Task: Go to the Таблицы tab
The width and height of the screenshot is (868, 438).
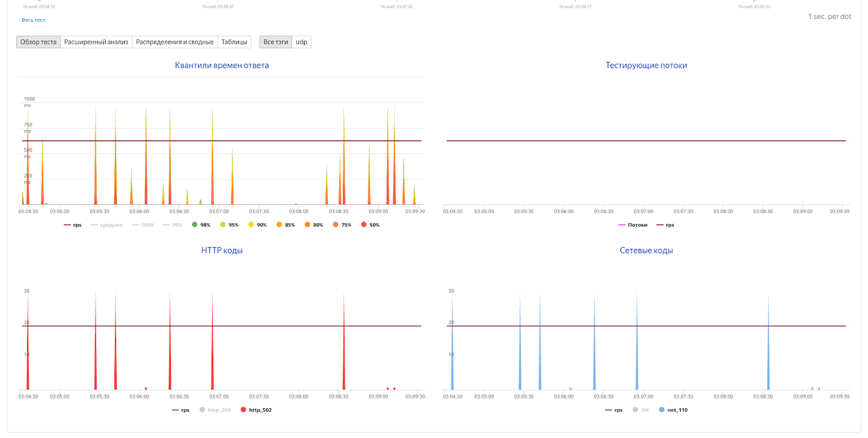Action: [x=234, y=42]
